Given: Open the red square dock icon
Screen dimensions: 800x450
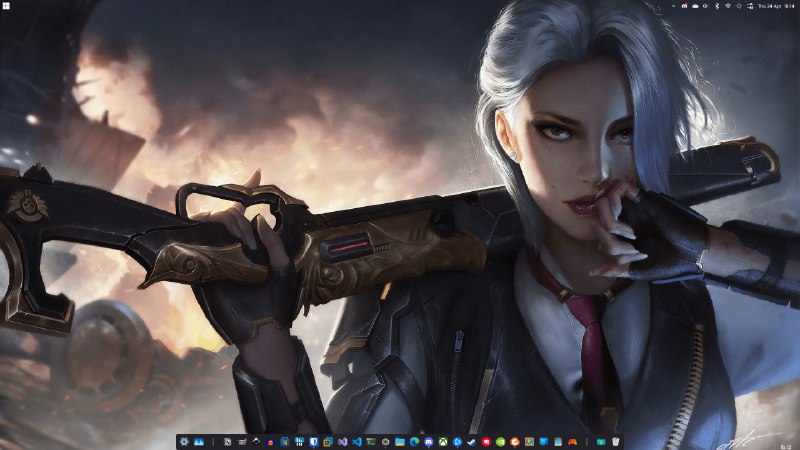Looking at the screenshot, I should click(x=485, y=442).
